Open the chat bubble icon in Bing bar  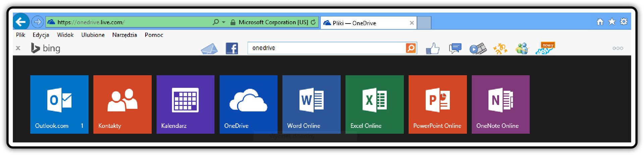click(x=455, y=48)
